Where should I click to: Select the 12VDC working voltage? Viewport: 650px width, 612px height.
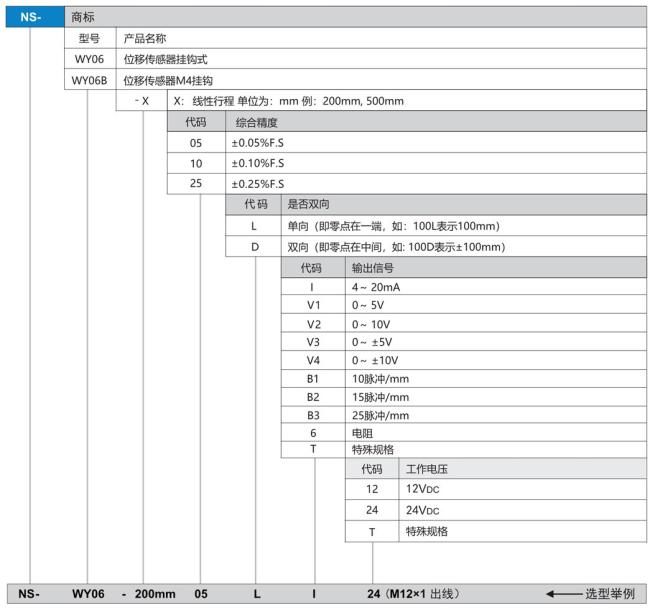click(x=422, y=489)
